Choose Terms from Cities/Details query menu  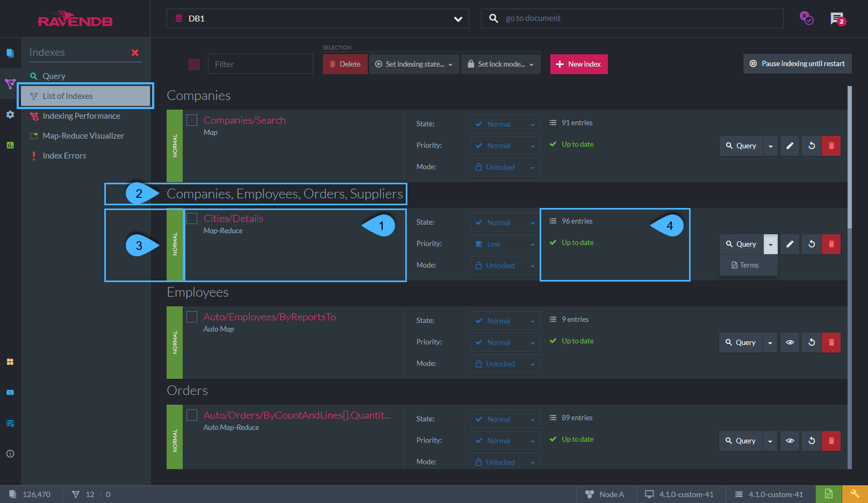pyautogui.click(x=748, y=265)
